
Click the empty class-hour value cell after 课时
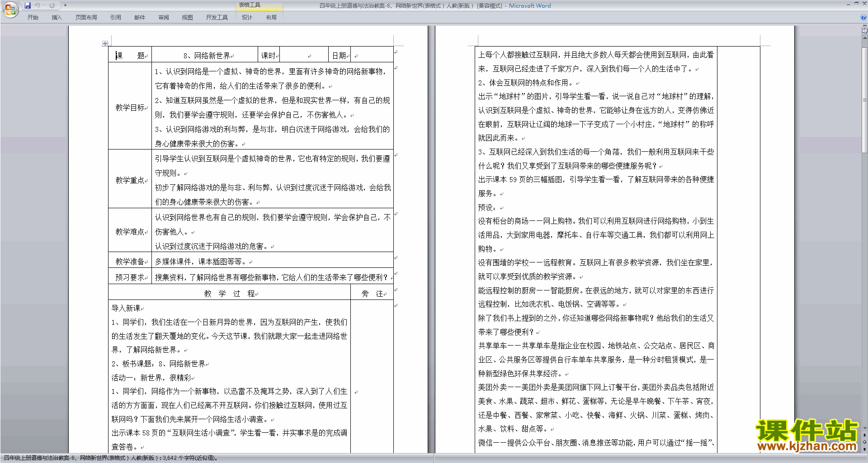tap(304, 55)
